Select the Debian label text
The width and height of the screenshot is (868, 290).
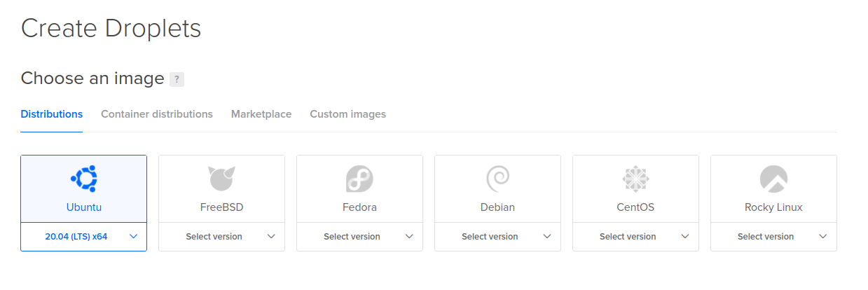click(x=497, y=207)
